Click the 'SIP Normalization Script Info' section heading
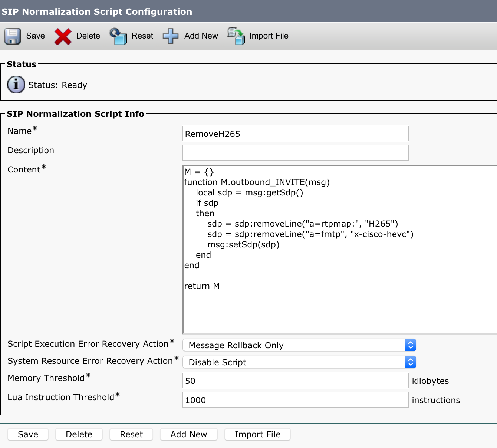Image resolution: width=497 pixels, height=448 pixels. pos(75,114)
